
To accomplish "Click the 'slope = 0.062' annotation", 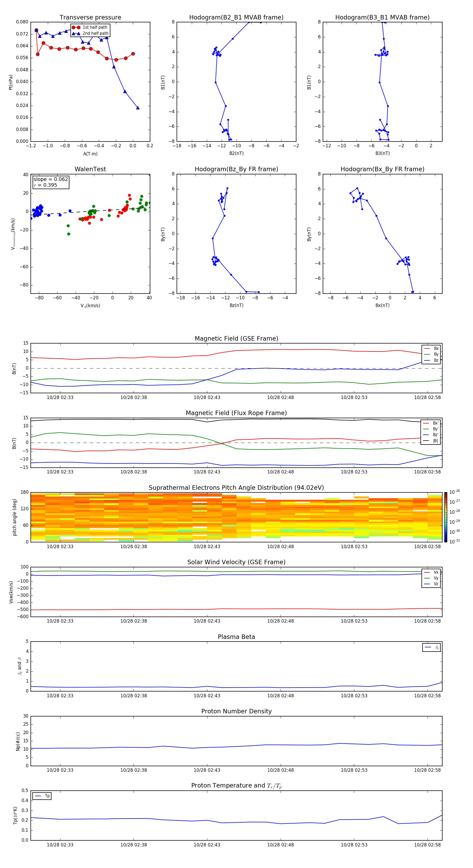I will 51,179.
